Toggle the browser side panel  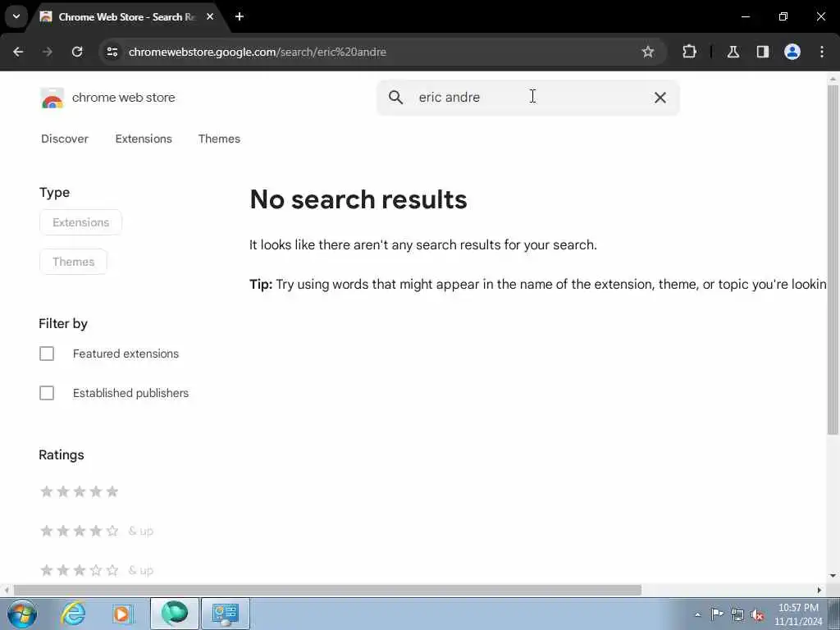coord(763,52)
